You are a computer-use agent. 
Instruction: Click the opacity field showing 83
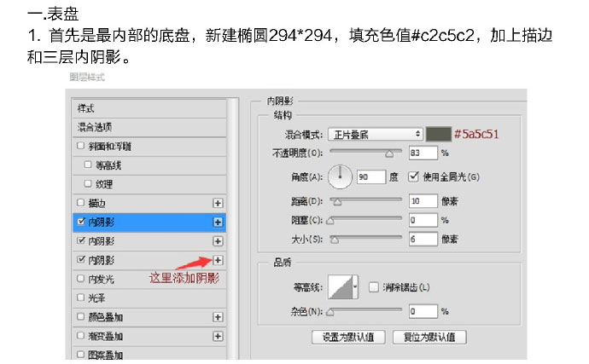pyautogui.click(x=423, y=153)
